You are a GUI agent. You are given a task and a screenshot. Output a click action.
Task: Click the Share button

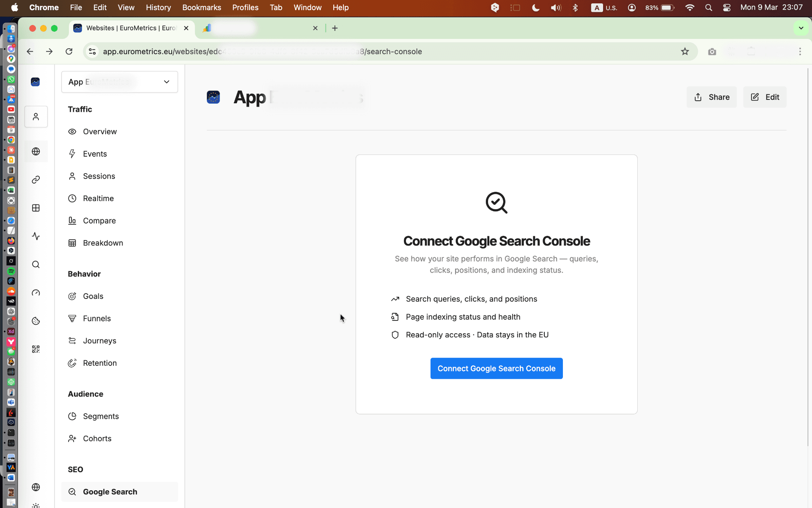(711, 97)
